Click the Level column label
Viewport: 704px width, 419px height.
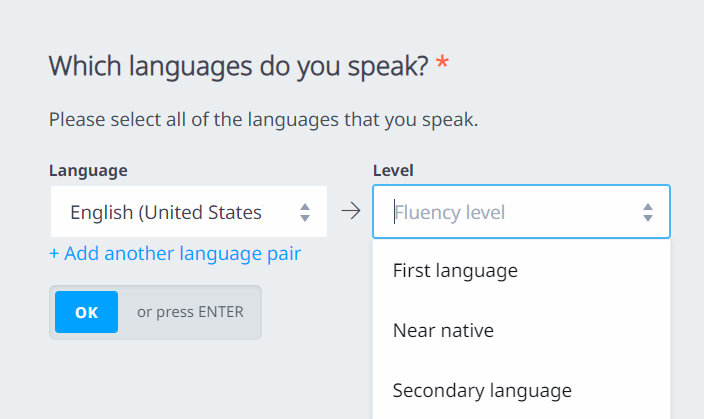[393, 170]
